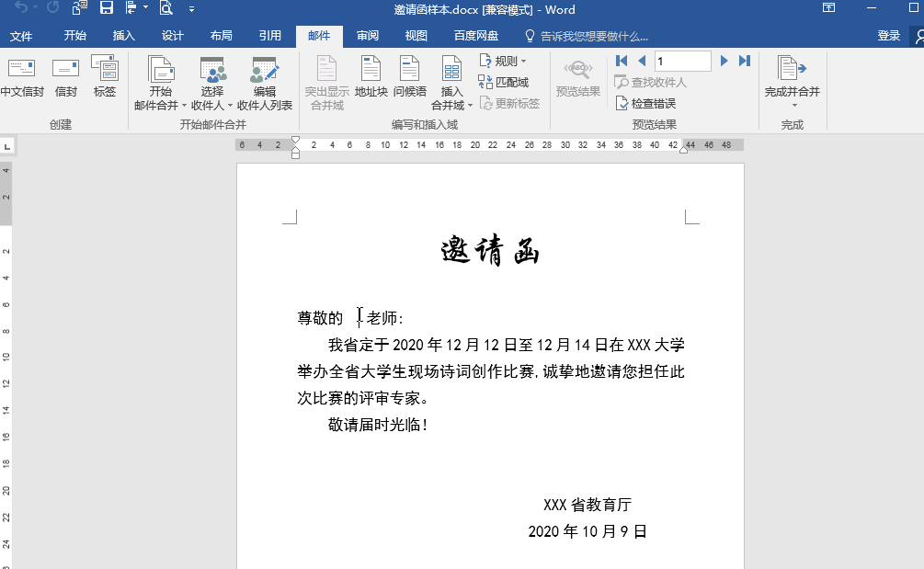Image resolution: width=924 pixels, height=569 pixels.
Task: Save the document with the floppy disk icon
Action: (x=106, y=7)
